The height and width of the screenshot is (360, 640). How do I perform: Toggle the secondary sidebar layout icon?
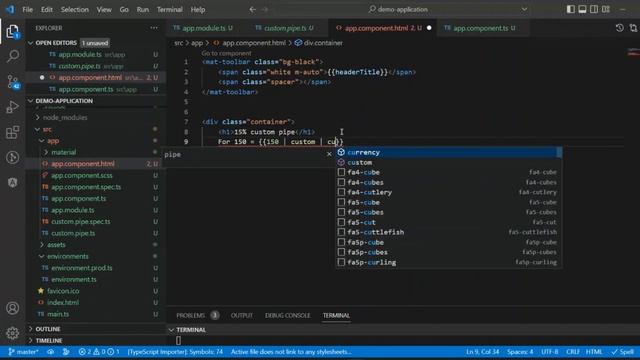(594, 9)
